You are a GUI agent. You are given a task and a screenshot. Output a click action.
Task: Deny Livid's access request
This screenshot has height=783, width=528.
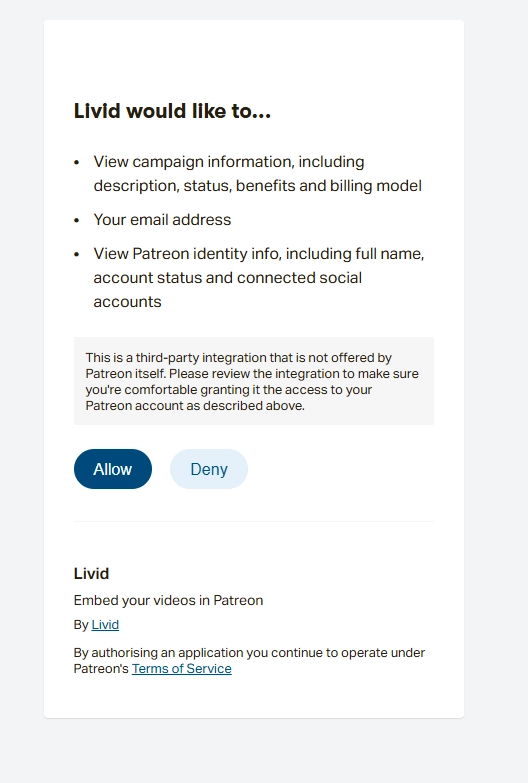[x=209, y=469]
